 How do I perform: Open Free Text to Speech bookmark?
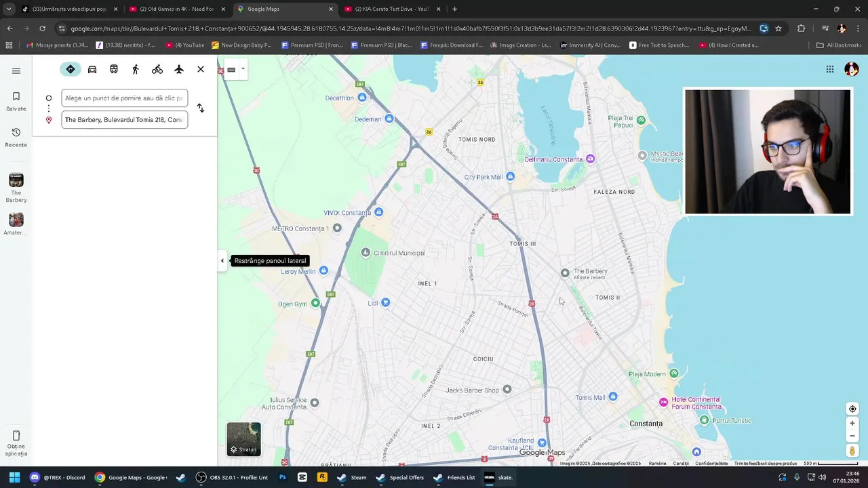[x=660, y=45]
